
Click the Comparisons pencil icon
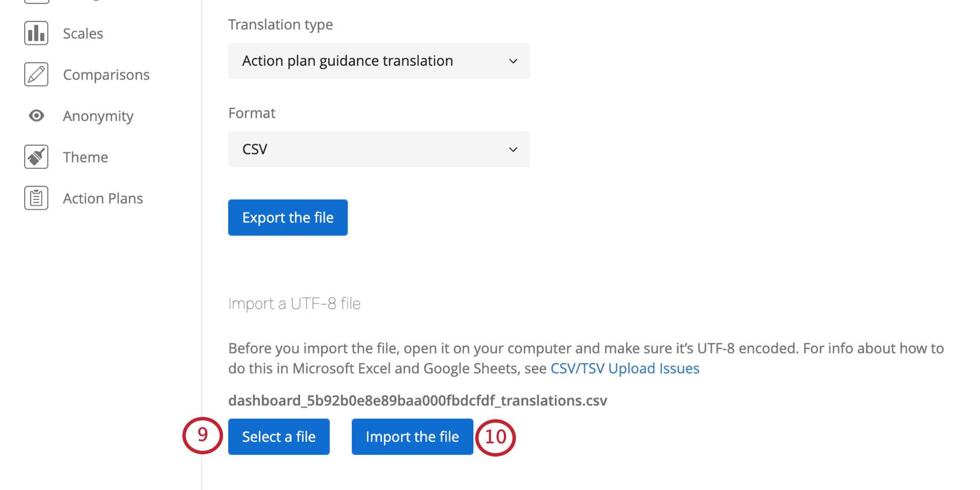pyautogui.click(x=36, y=74)
